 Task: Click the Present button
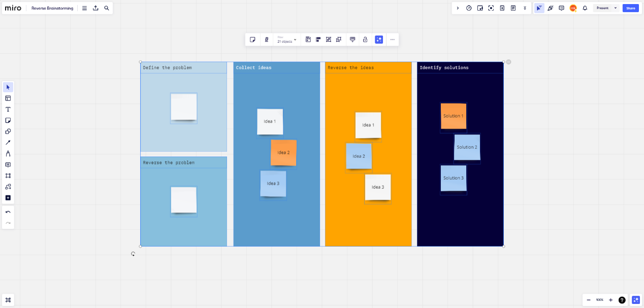(602, 8)
